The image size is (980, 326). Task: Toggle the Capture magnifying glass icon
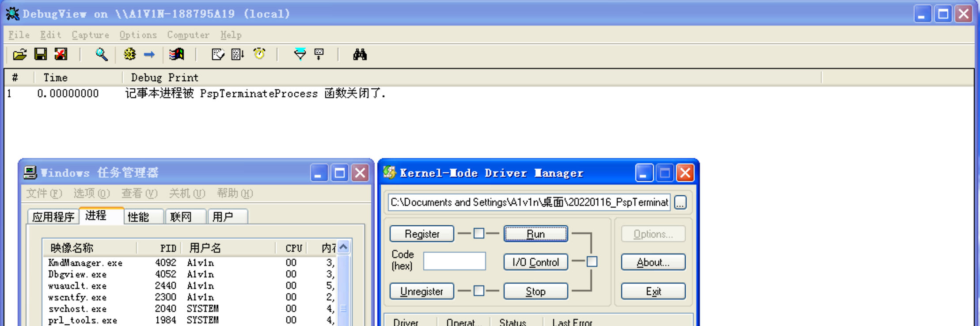102,54
